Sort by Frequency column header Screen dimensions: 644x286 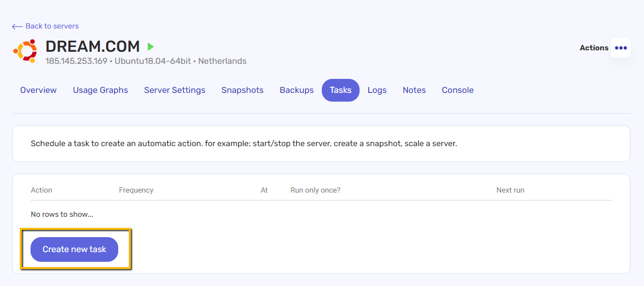click(x=136, y=190)
